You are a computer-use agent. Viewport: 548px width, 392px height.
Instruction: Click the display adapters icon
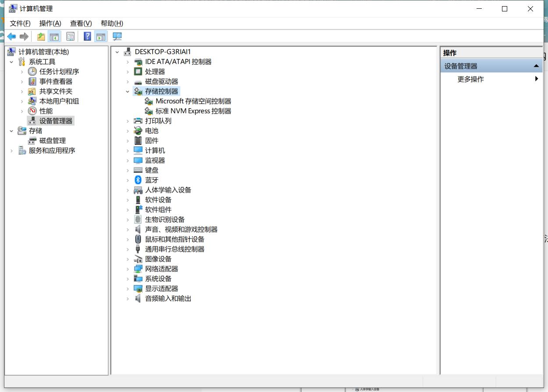coord(138,289)
